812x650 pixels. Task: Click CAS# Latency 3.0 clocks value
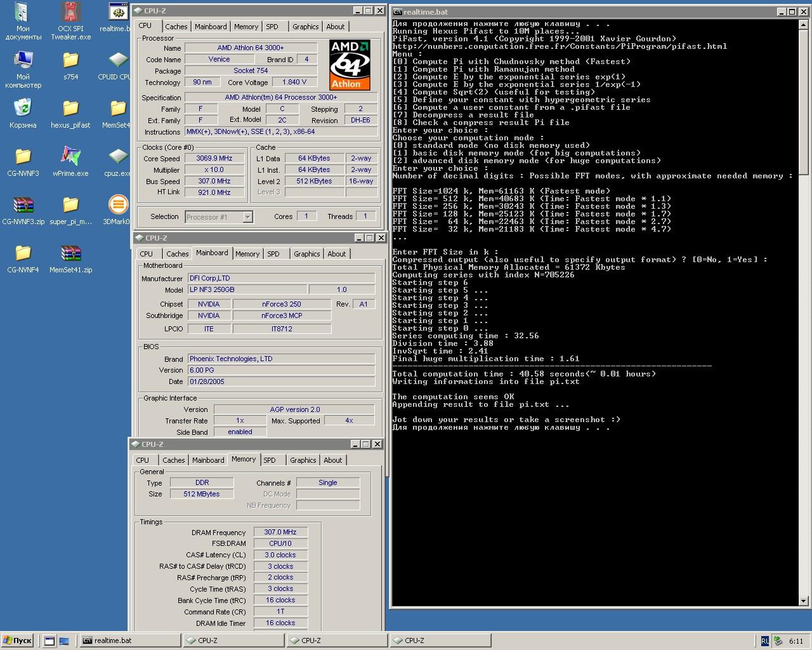[280, 555]
